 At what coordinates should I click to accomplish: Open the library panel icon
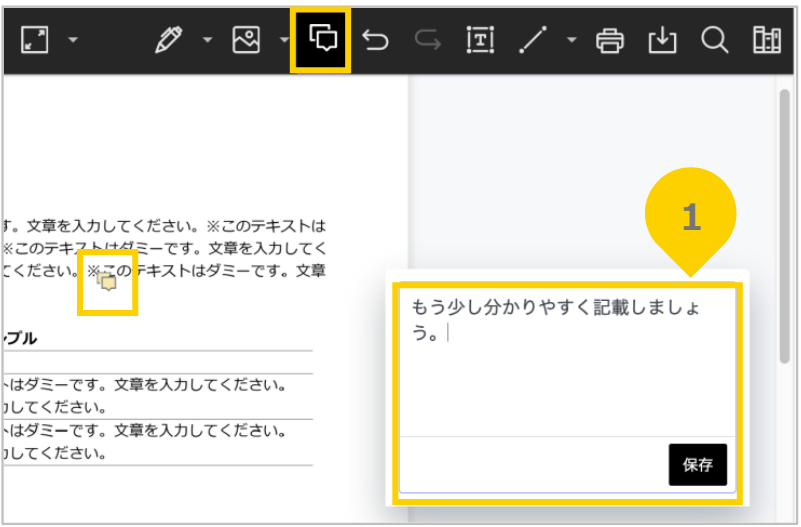click(x=767, y=40)
